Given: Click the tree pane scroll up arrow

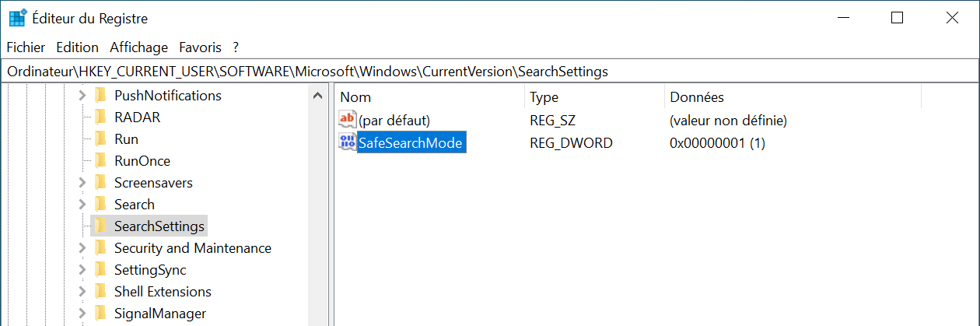Looking at the screenshot, I should pyautogui.click(x=317, y=96).
